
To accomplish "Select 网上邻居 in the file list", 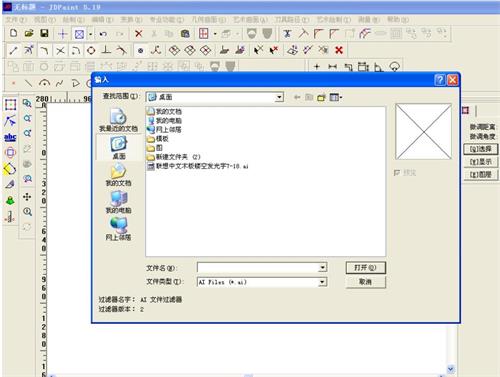I will pyautogui.click(x=165, y=129).
